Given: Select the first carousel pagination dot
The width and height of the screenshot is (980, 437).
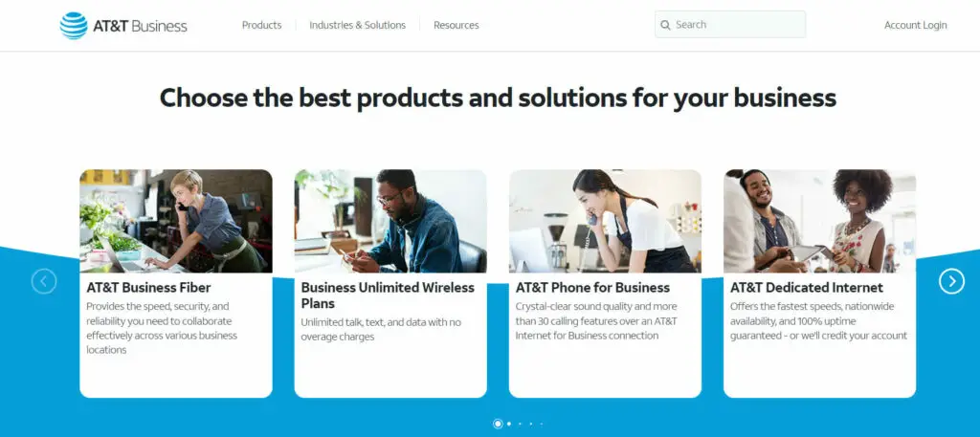Looking at the screenshot, I should coord(498,424).
